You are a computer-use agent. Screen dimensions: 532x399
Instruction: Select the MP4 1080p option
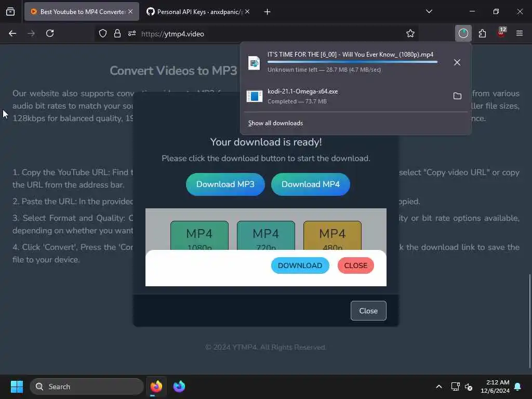pos(199,236)
